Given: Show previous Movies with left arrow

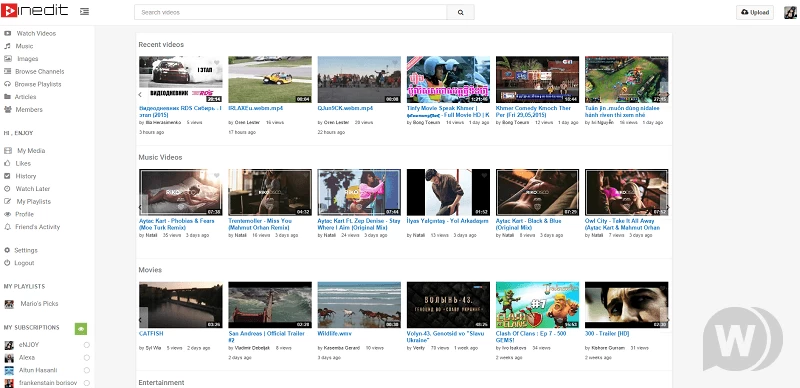Looking at the screenshot, I should click(x=141, y=320).
